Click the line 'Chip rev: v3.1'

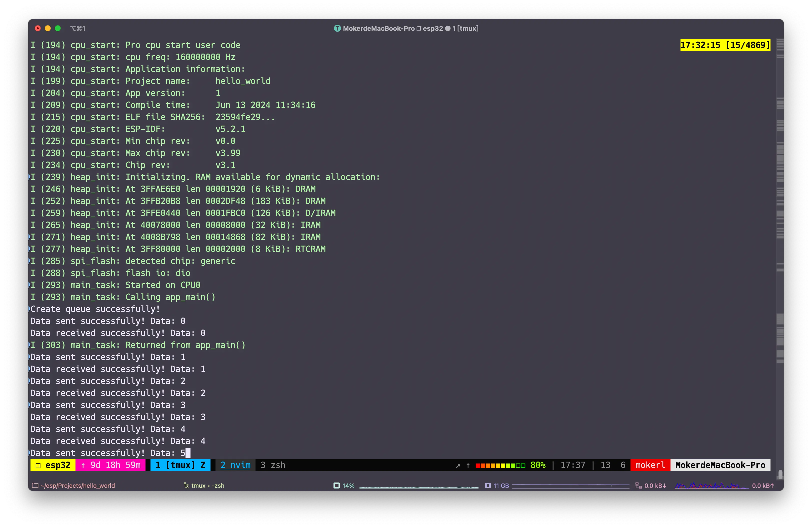(133, 165)
